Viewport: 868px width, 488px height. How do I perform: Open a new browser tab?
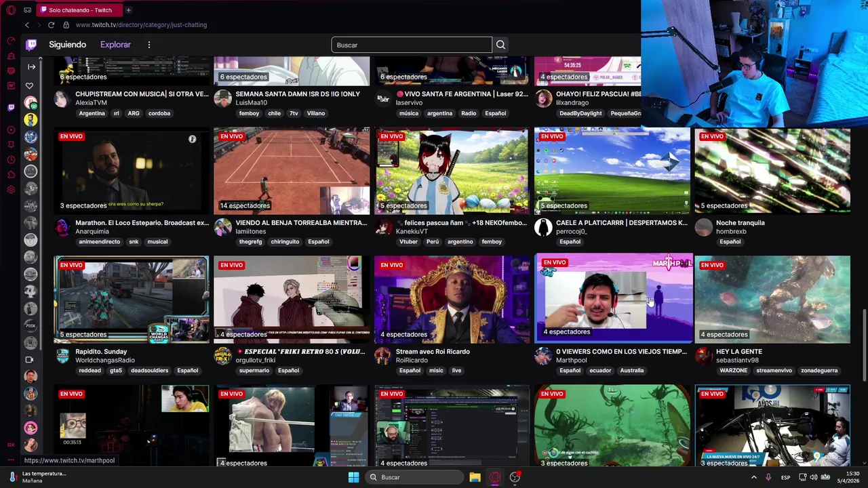[x=128, y=10]
